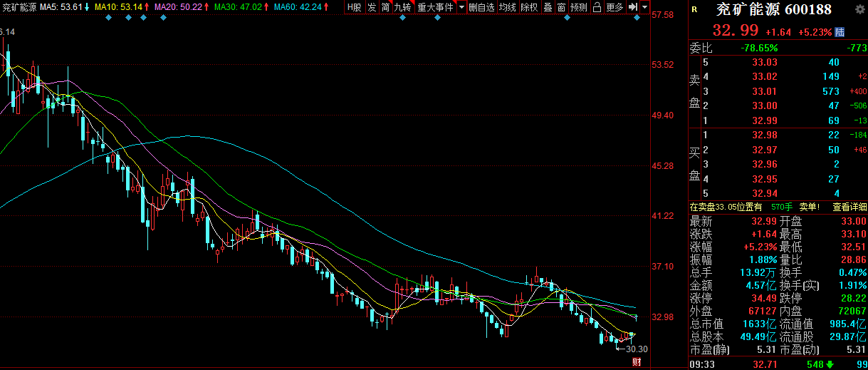Open the 窗 window layout tool

[x=561, y=7]
